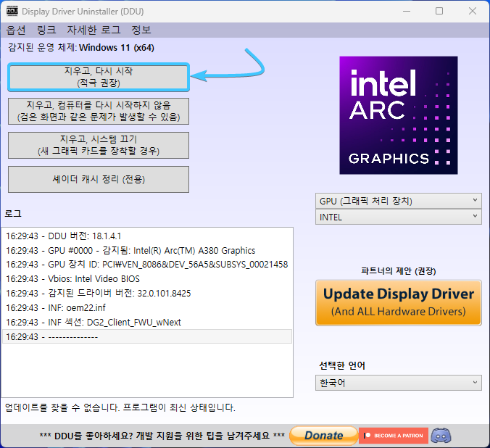Open the 한국어 language dropdown
This screenshot has height=448, width=490.
[x=398, y=383]
